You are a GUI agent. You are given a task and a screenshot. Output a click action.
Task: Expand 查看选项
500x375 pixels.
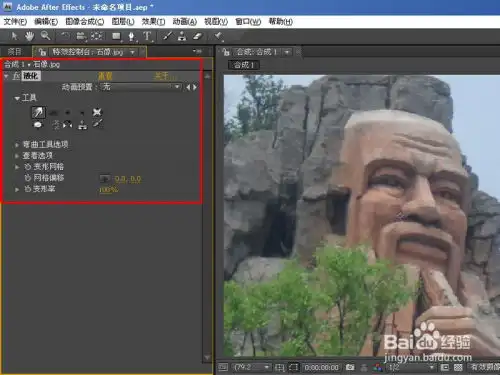[17, 156]
